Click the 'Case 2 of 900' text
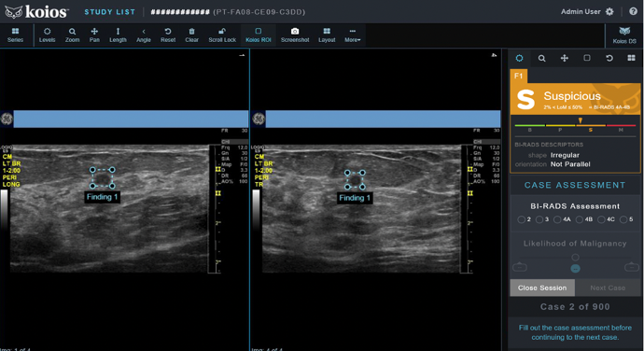Screen dimensions: 644x351 575,306
